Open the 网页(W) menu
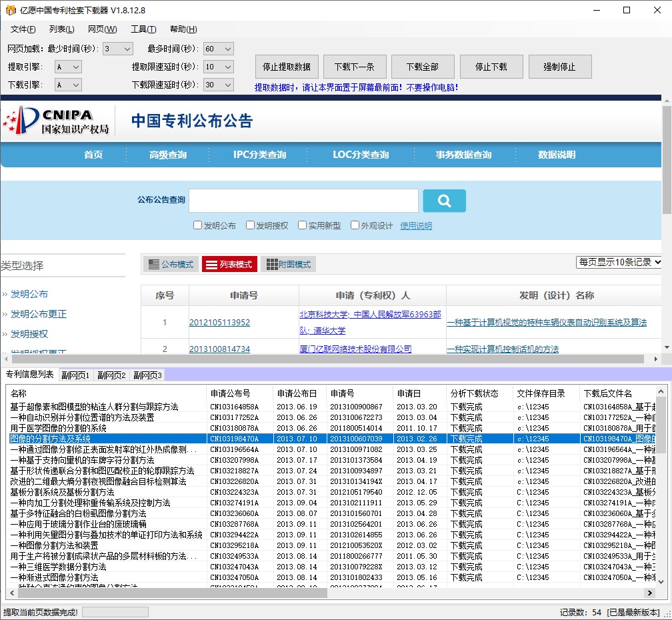The image size is (672, 620). (x=103, y=29)
